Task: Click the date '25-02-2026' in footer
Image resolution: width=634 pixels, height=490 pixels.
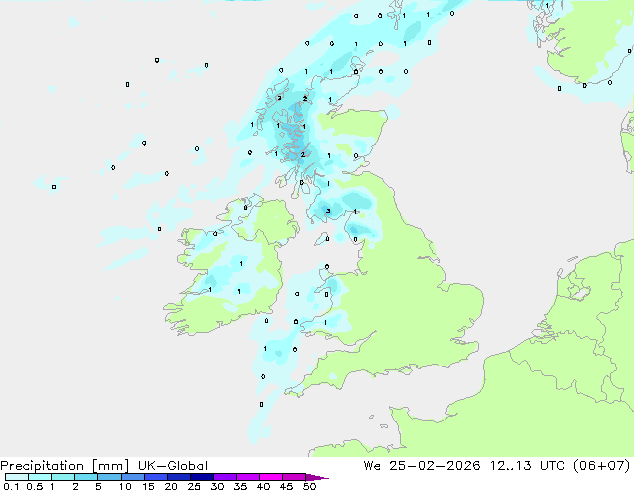Action: coord(435,466)
